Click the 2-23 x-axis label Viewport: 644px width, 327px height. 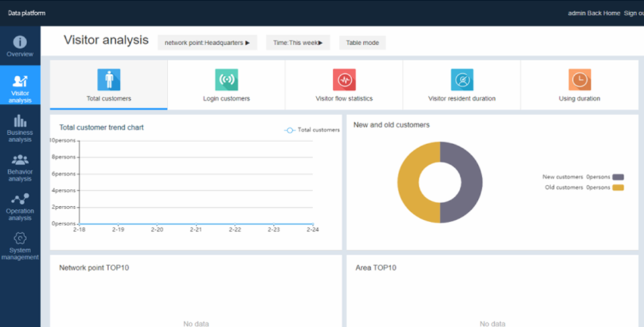[x=274, y=230]
